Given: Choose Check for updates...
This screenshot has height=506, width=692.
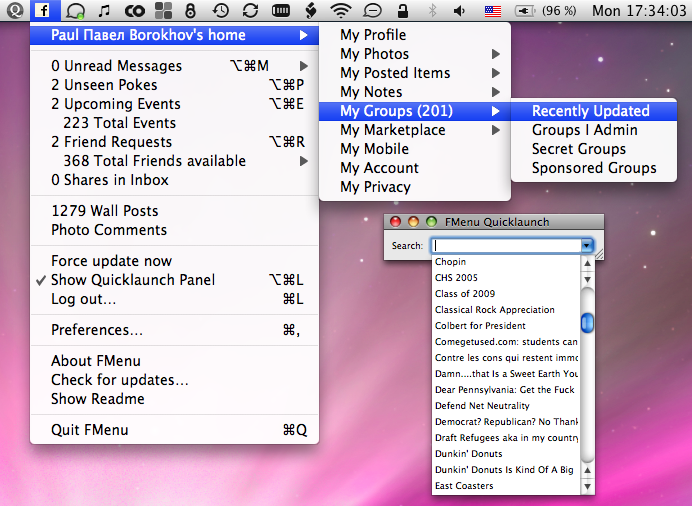Looking at the screenshot, I should 174,379.
